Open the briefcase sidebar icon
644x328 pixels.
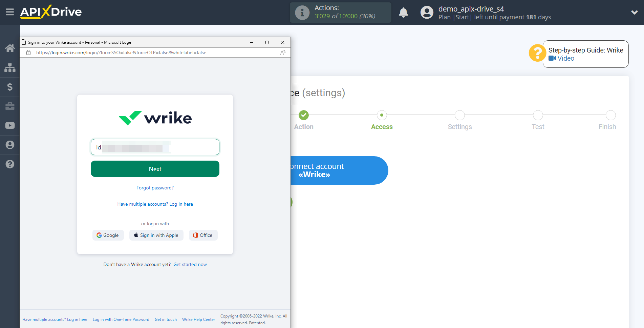click(x=10, y=106)
